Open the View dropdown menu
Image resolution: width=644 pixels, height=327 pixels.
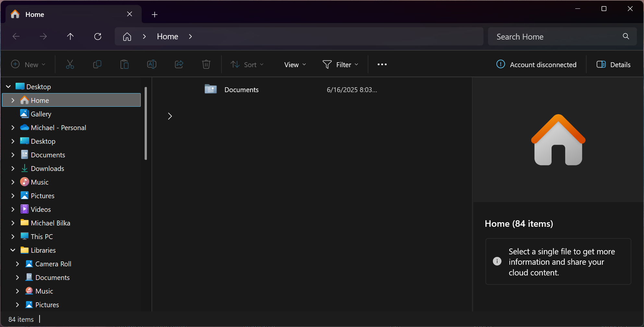[x=295, y=65]
